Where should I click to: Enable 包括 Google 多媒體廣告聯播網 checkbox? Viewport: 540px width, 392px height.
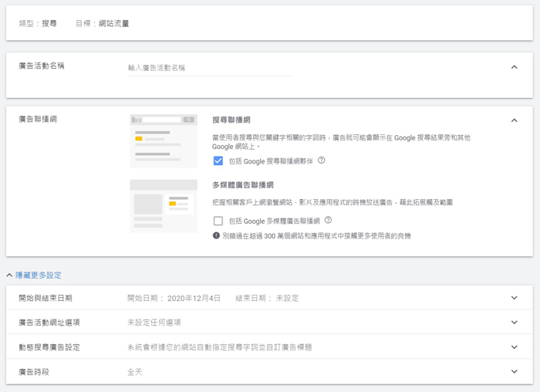pos(218,221)
